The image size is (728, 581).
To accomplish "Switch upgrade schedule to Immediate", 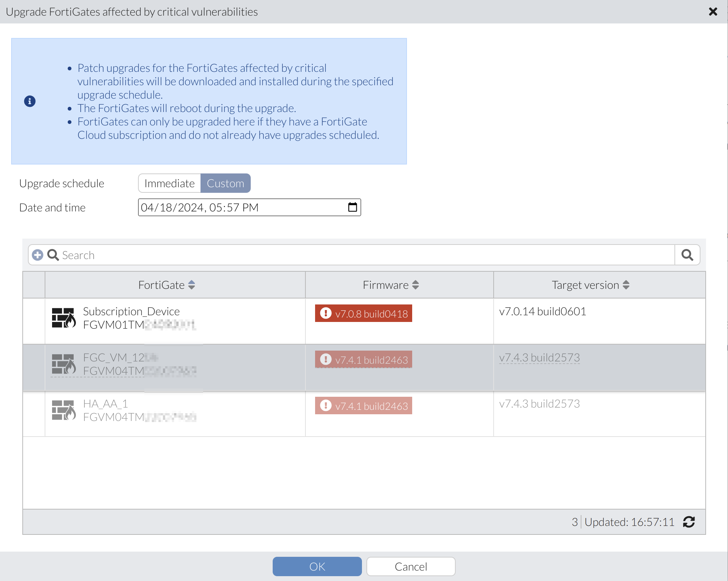I will pyautogui.click(x=169, y=183).
